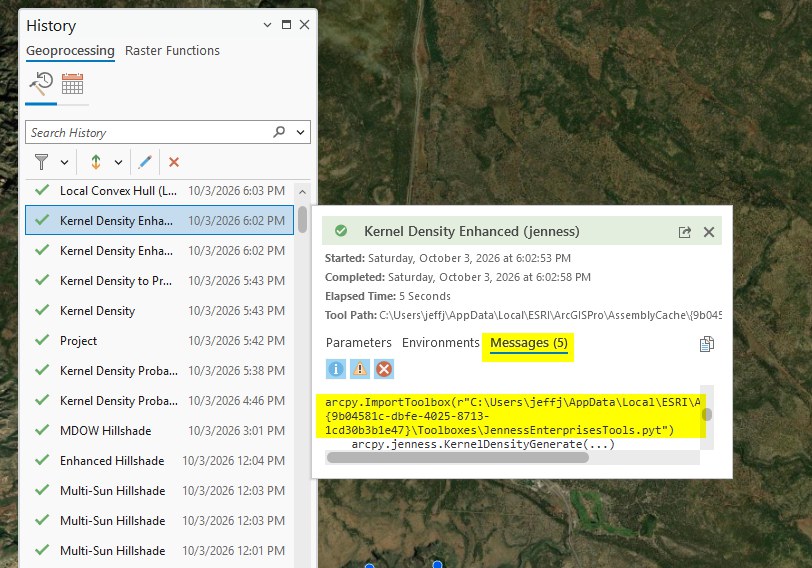Click the messages horizontal scrollbar
This screenshot has height=568, width=812.
tap(458, 458)
